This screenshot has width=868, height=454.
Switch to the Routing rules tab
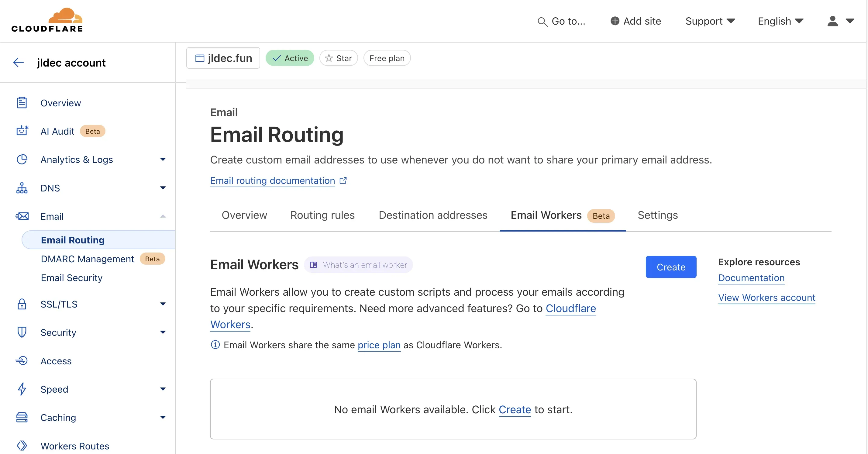pyautogui.click(x=322, y=215)
